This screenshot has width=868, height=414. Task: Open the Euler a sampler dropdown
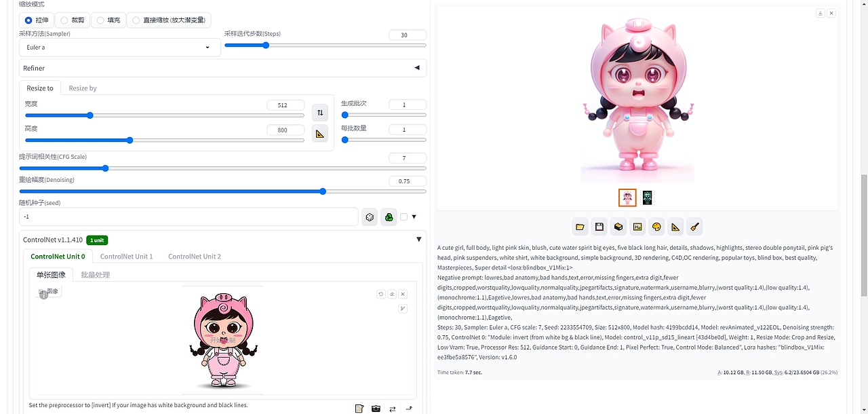point(120,48)
